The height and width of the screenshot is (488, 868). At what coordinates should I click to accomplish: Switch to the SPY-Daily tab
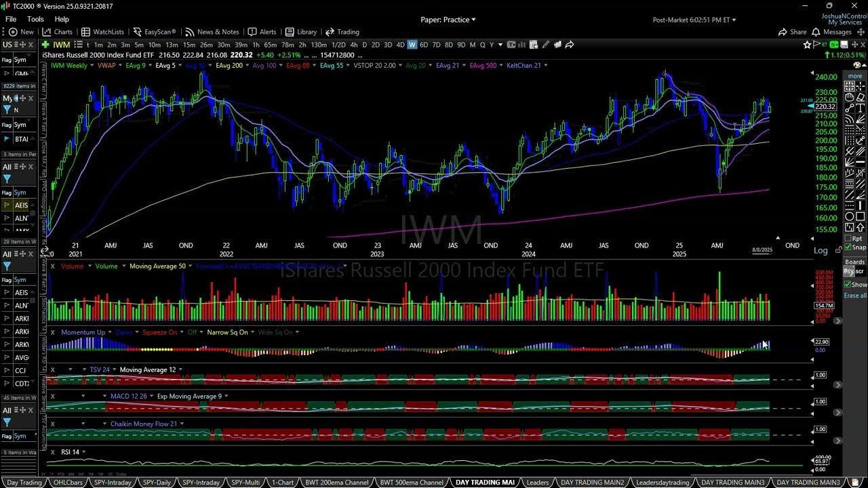pos(156,482)
